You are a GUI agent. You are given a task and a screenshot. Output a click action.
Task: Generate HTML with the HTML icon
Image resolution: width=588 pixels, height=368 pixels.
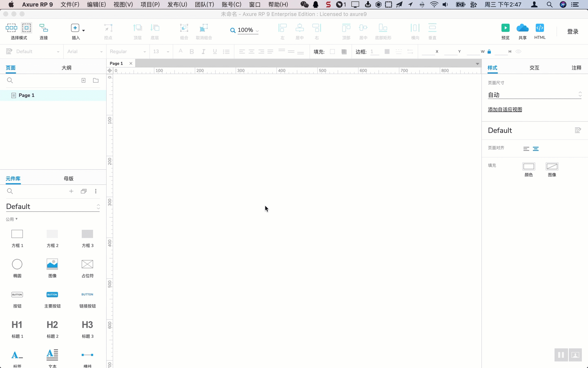click(x=540, y=28)
